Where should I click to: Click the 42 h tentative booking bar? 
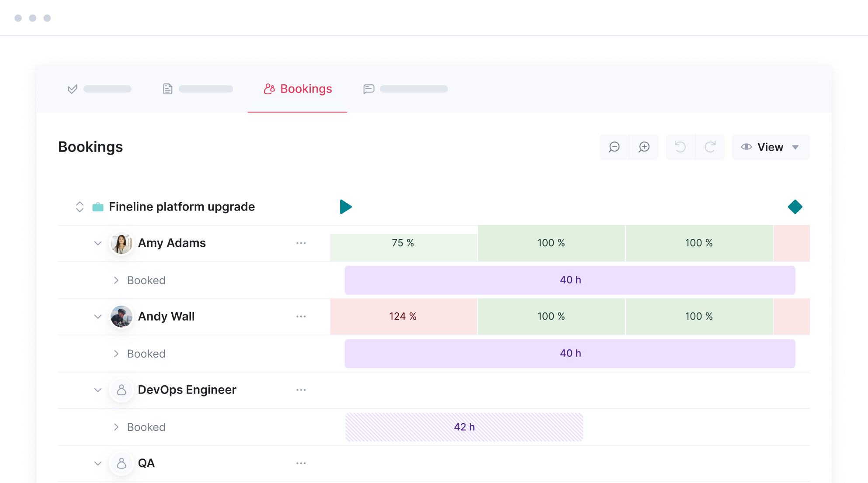tap(464, 427)
